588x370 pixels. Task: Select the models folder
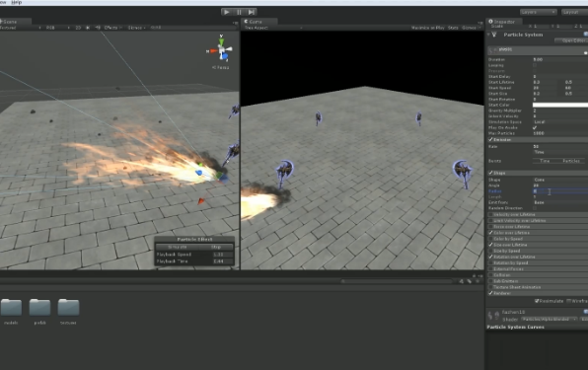click(11, 308)
